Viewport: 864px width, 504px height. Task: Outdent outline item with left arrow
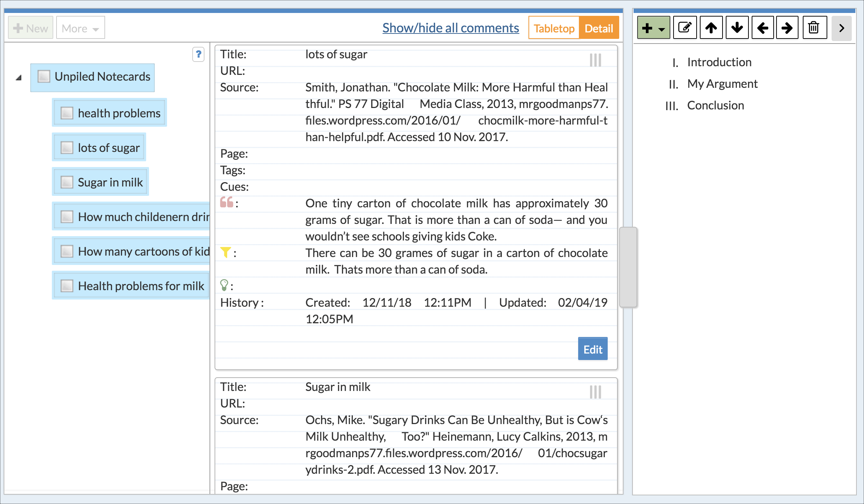click(x=762, y=28)
